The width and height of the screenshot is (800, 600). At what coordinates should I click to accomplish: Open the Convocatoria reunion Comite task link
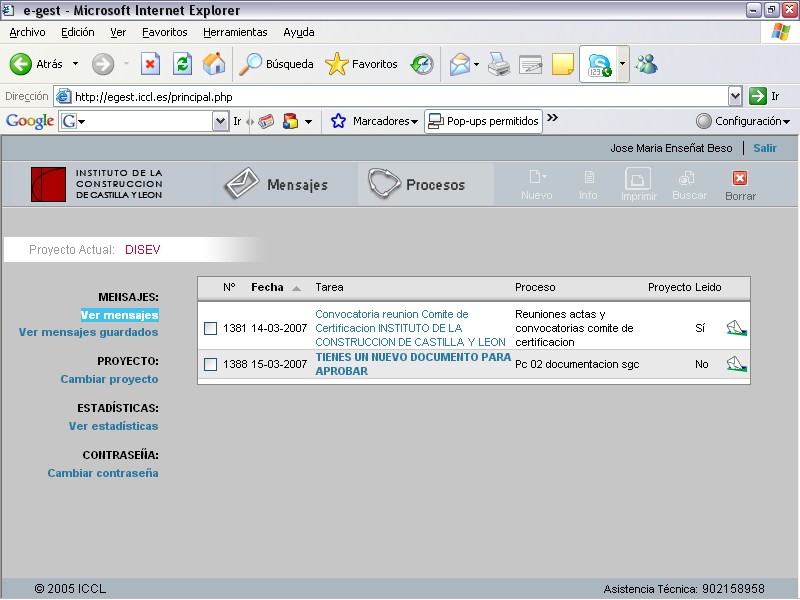410,328
